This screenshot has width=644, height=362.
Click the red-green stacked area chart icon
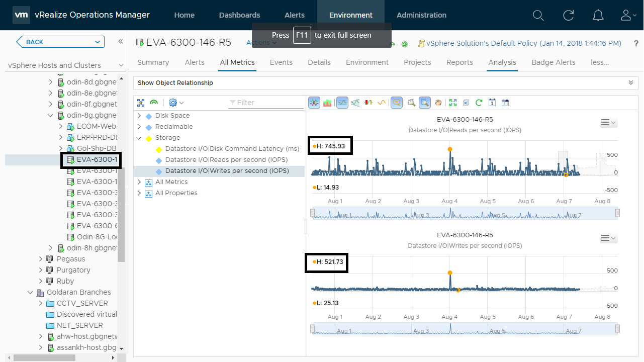pyautogui.click(x=327, y=103)
